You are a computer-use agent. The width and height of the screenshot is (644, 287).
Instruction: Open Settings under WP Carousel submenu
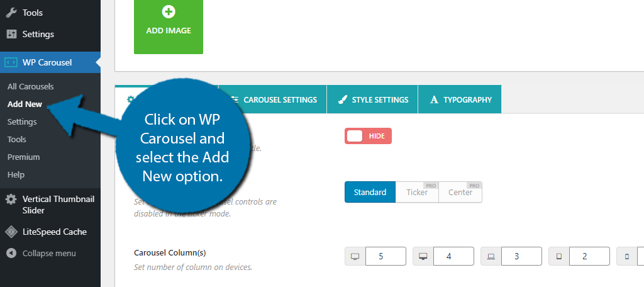(22, 122)
